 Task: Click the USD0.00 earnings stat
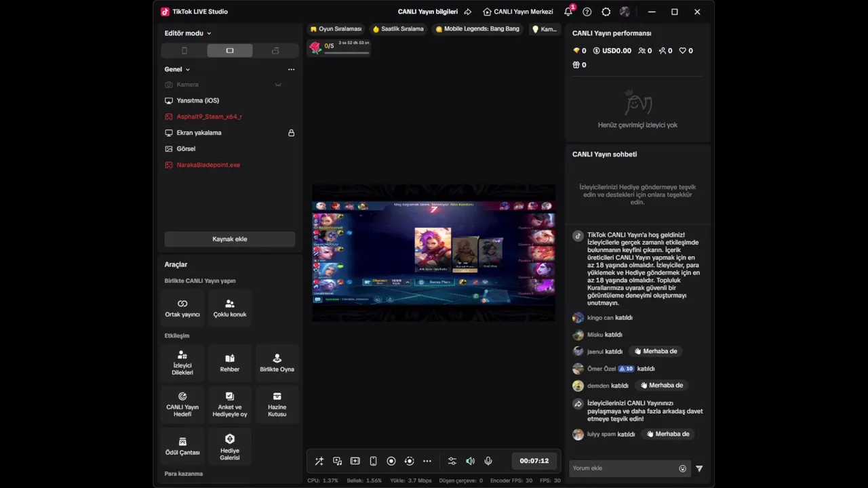pyautogui.click(x=612, y=51)
